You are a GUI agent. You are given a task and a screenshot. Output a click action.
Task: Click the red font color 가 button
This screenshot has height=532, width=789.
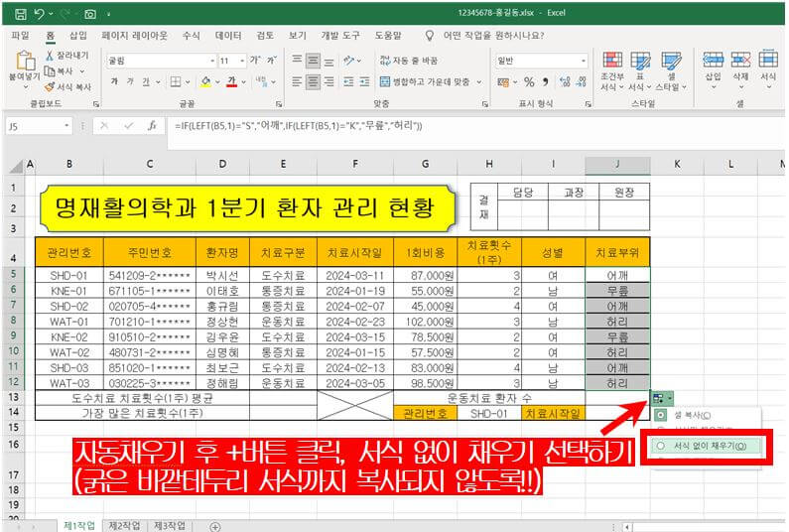231,81
